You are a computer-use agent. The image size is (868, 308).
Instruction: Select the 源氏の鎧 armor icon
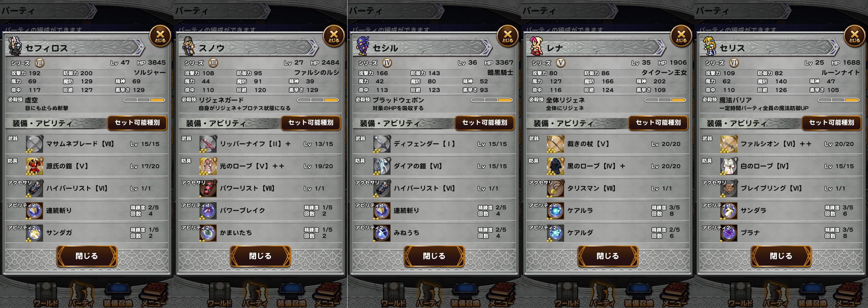coord(34,166)
